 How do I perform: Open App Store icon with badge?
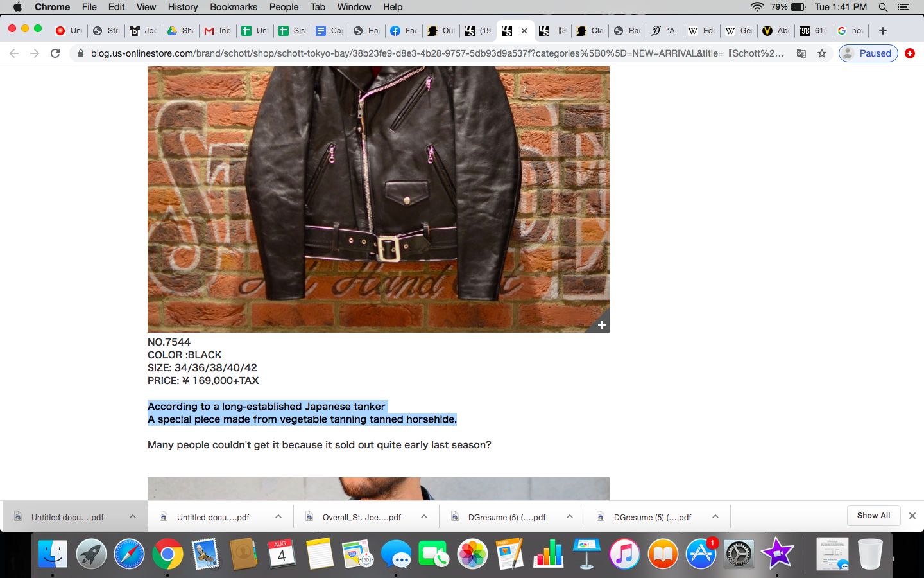coord(701,554)
